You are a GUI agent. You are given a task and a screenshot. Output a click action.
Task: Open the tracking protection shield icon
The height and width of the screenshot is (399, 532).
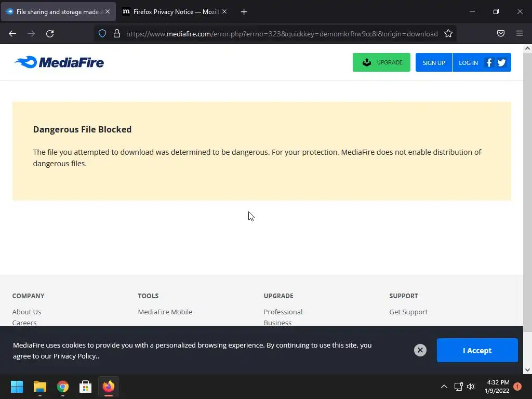[102, 33]
